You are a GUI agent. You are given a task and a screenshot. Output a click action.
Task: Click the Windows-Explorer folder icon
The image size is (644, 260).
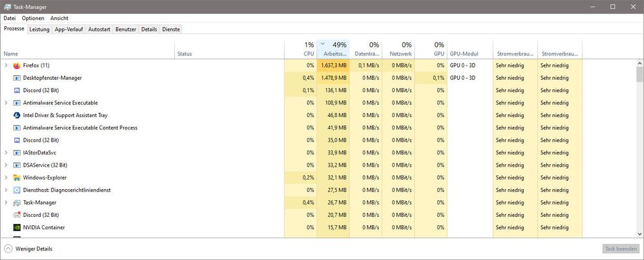(x=17, y=178)
